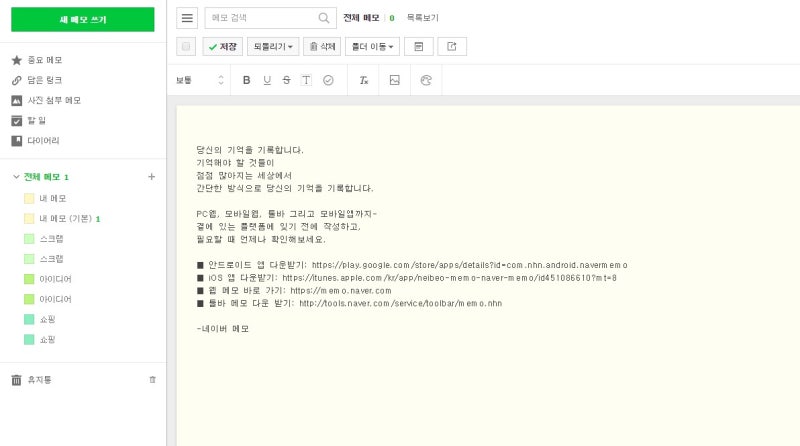Select 전체 메모 in sidebar
800x446 pixels.
click(x=42, y=177)
